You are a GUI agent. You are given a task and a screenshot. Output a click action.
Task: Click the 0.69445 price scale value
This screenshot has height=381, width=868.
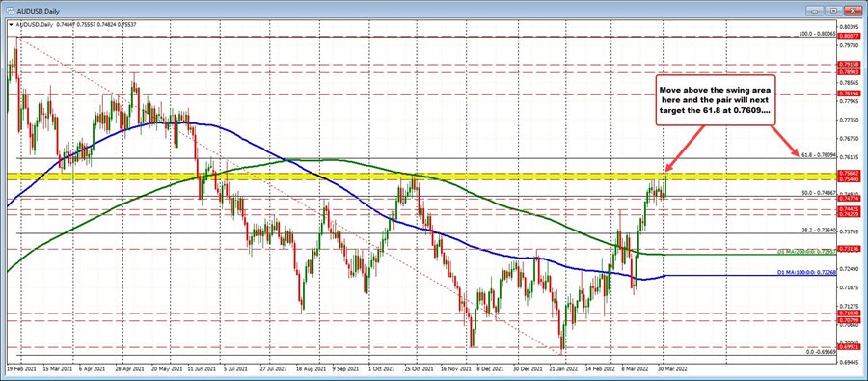point(848,362)
